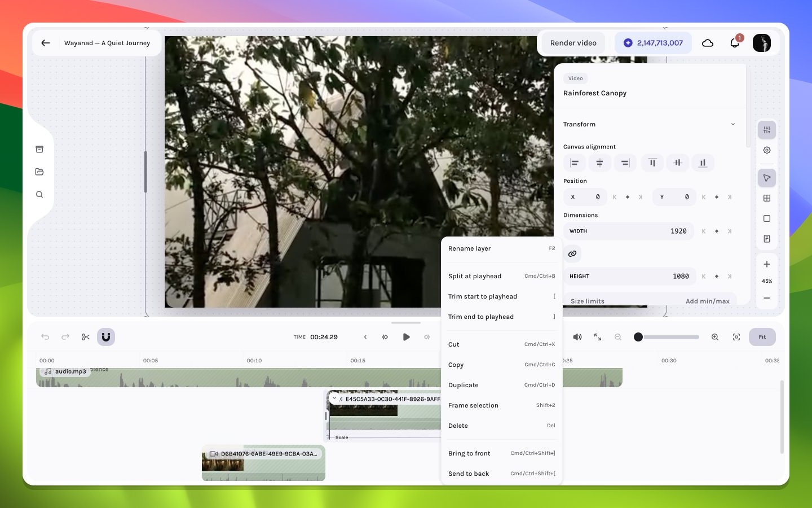Choose Rename layer from context menu
This screenshot has width=812, height=508.
pos(502,248)
